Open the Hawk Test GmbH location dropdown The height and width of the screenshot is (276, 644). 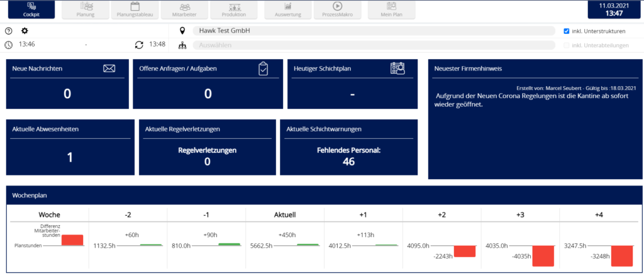pos(374,31)
